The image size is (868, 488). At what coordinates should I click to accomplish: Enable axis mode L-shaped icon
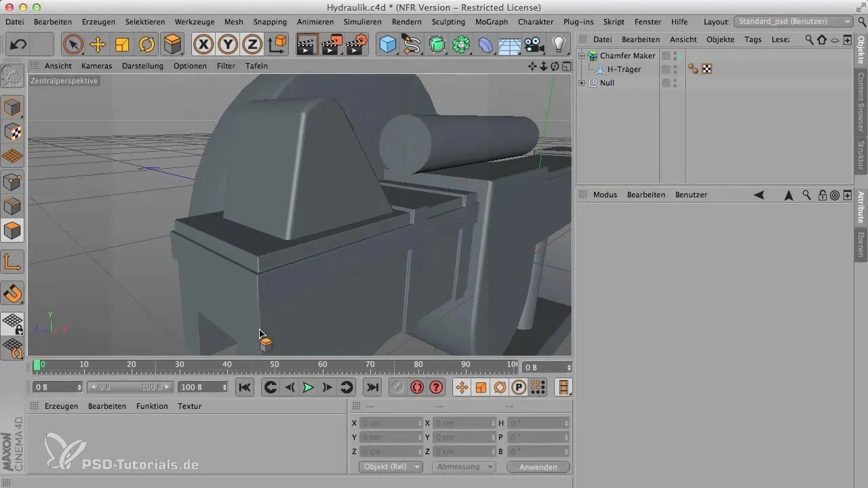click(x=12, y=262)
